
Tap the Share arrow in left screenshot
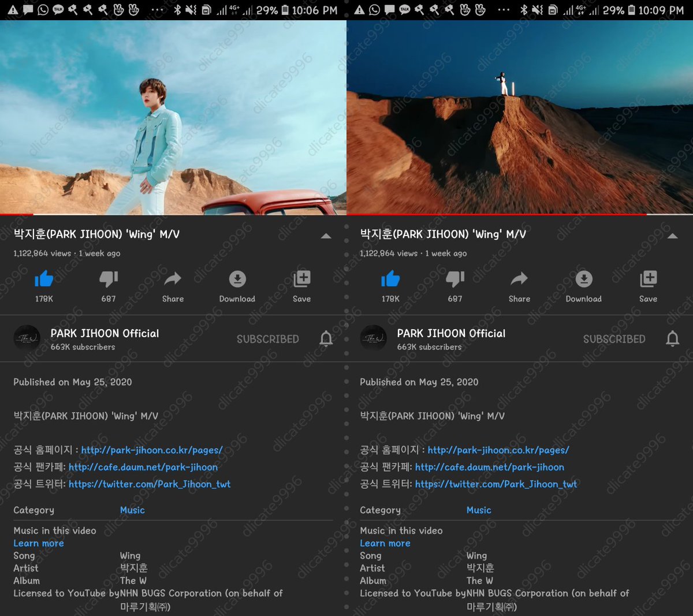coord(173,279)
